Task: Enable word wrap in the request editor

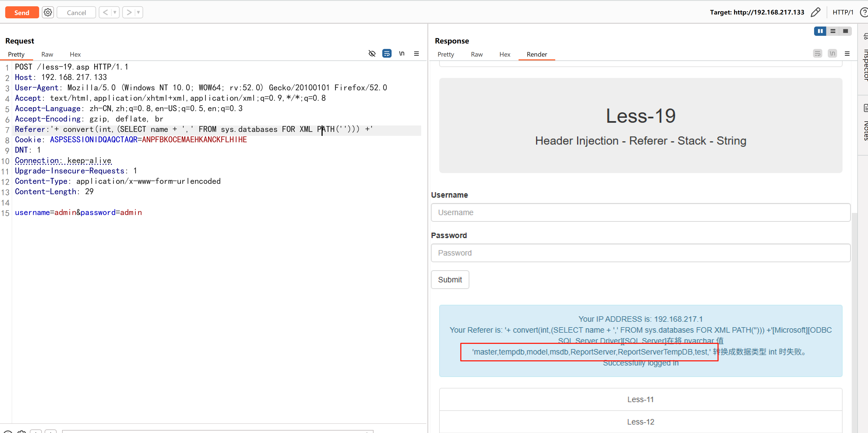Action: point(386,53)
